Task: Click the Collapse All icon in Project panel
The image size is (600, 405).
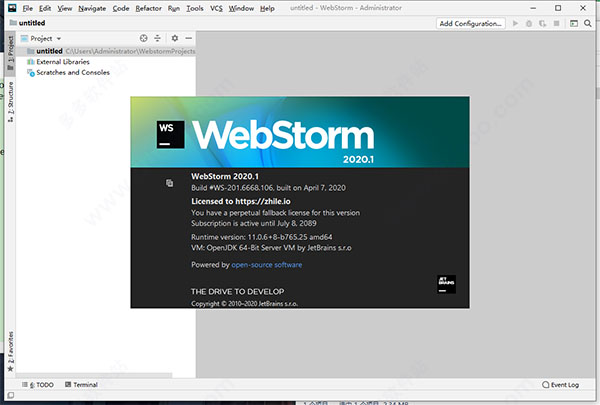Action: point(157,38)
